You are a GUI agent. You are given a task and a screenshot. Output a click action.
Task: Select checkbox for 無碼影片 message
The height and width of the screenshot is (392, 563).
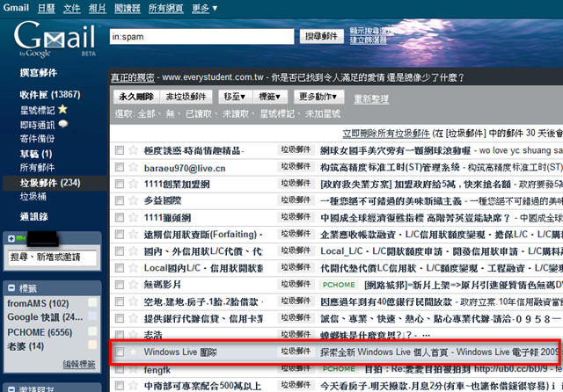point(120,285)
